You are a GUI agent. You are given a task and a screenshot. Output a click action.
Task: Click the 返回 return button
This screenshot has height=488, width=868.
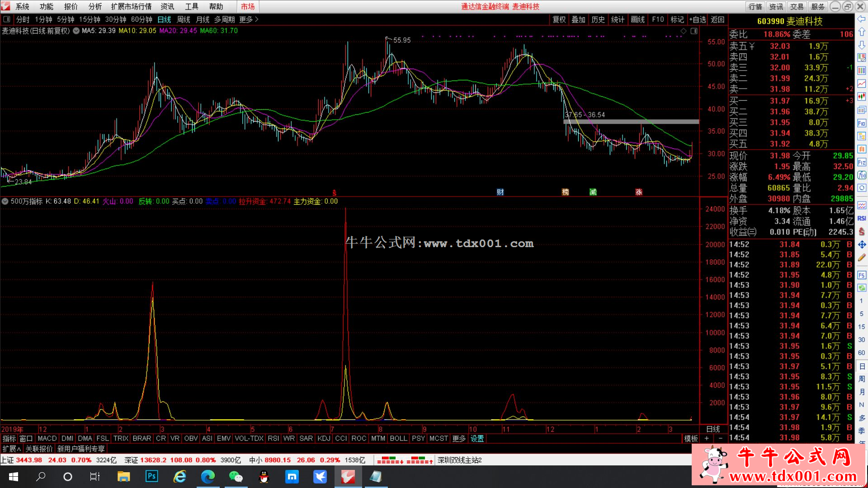point(717,19)
